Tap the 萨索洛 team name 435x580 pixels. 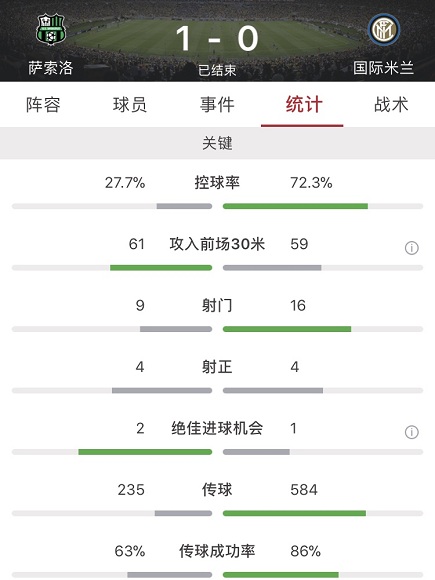pyautogui.click(x=51, y=68)
